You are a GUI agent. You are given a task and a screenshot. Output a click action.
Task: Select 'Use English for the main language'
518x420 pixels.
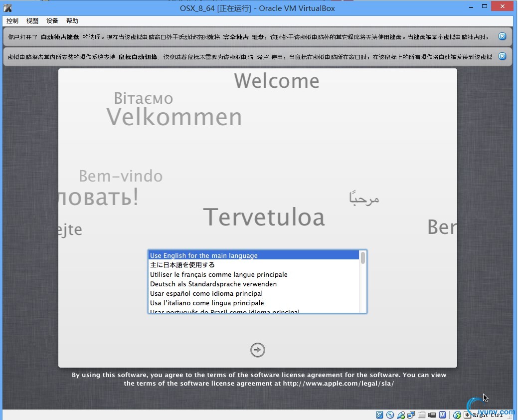click(254, 255)
